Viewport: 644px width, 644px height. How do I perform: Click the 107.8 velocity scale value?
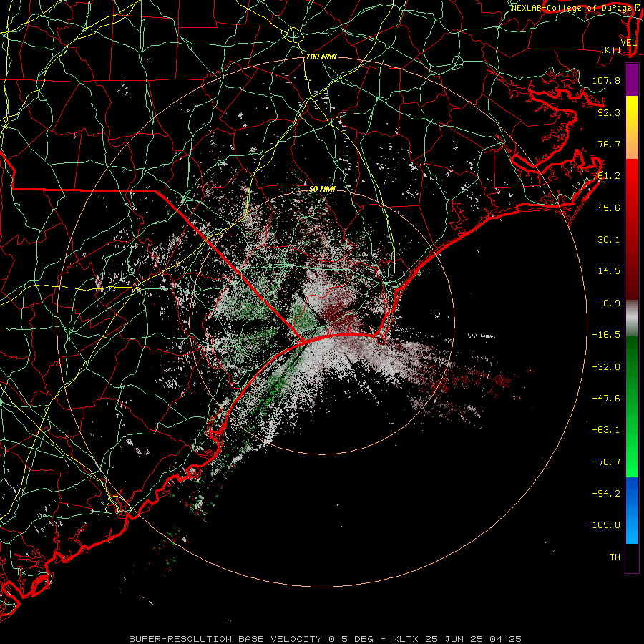(606, 80)
